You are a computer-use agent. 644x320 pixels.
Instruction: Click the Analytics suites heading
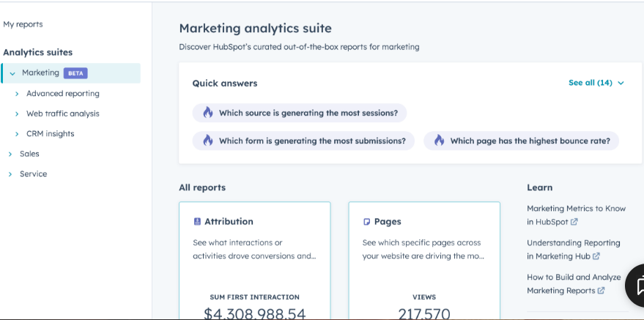pos(38,53)
